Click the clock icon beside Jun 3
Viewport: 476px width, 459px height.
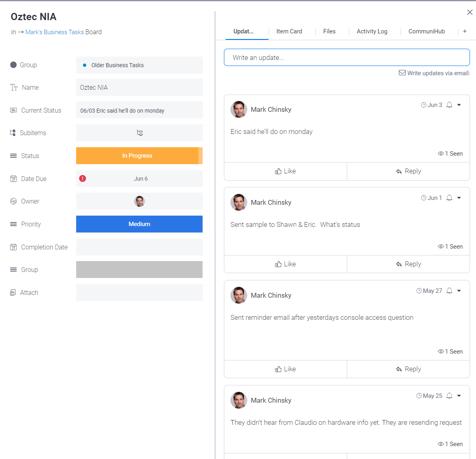tap(424, 105)
